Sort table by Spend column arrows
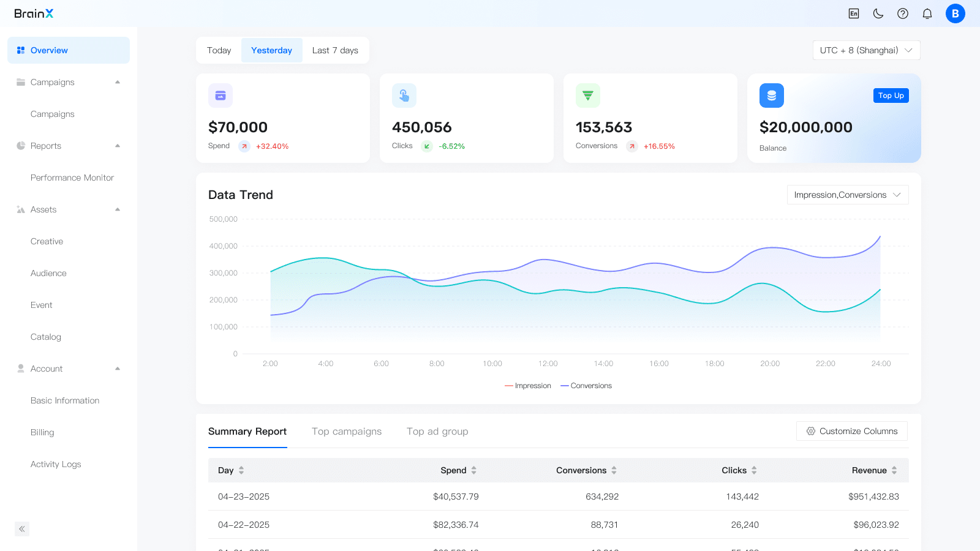The height and width of the screenshot is (551, 980). 474,470
